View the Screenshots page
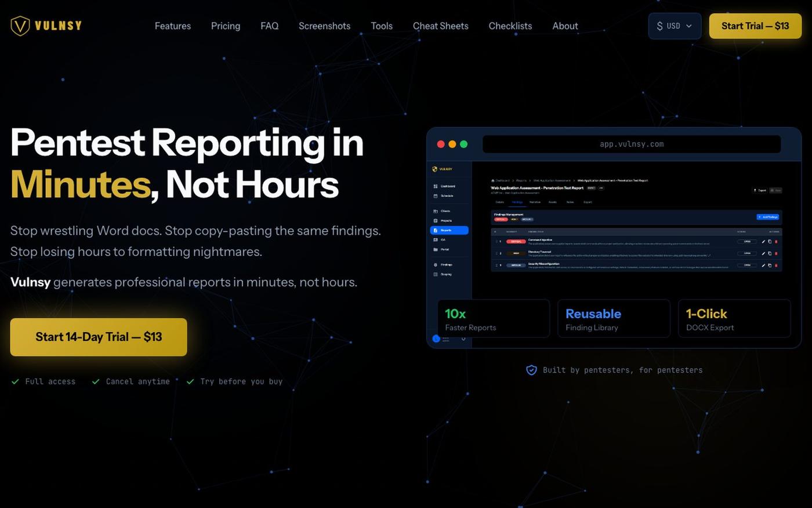The width and height of the screenshot is (812, 508). pos(324,26)
